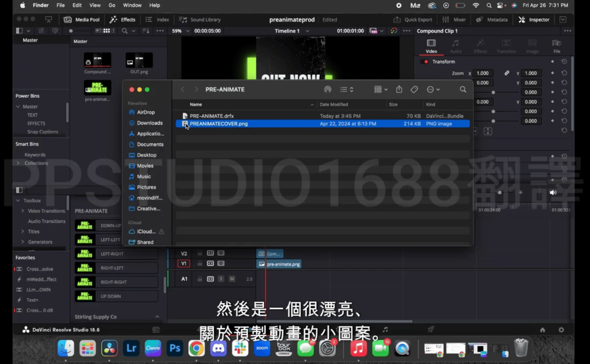The height and width of the screenshot is (364, 590).
Task: Click the Quick Export button
Action: point(413,19)
